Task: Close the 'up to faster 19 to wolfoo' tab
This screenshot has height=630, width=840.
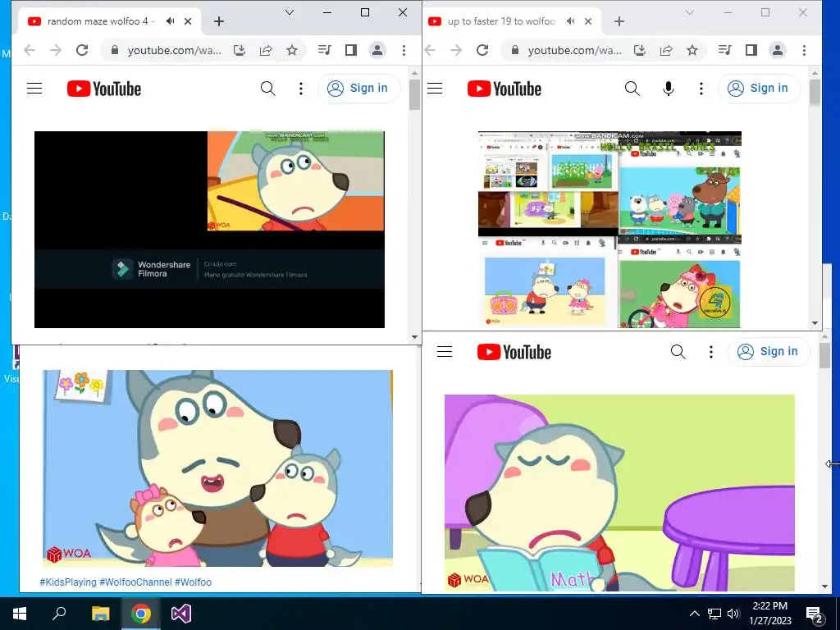Action: 588,21
